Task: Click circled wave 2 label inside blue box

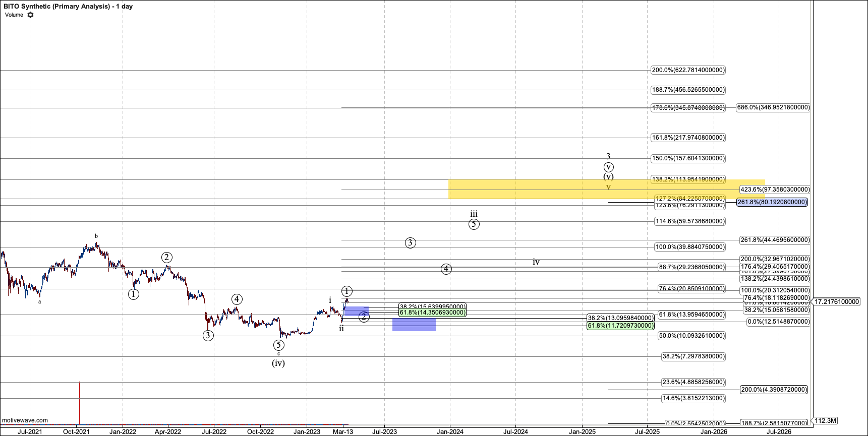Action: [364, 317]
